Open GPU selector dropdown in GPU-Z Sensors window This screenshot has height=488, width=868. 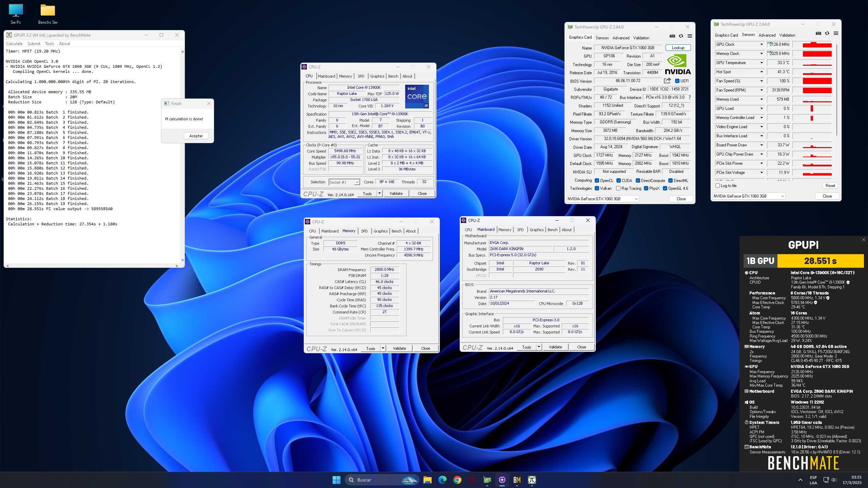[749, 196]
